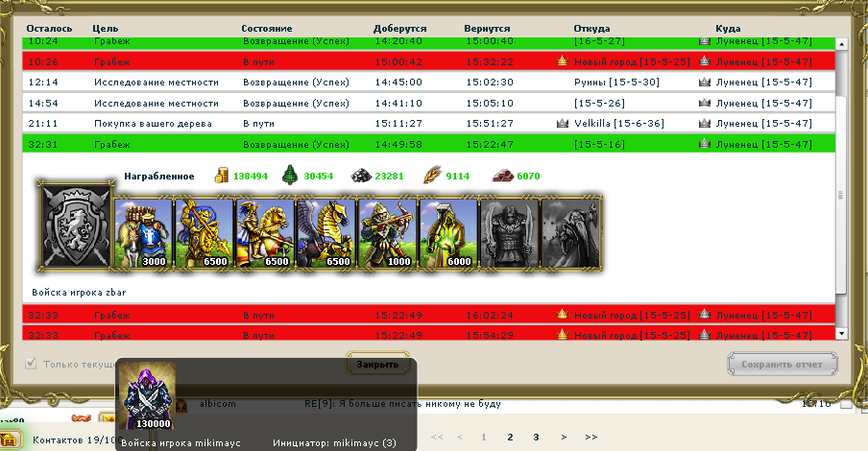Jump to last page with '>>' link
Image resolution: width=868 pixels, height=451 pixels.
tap(591, 437)
